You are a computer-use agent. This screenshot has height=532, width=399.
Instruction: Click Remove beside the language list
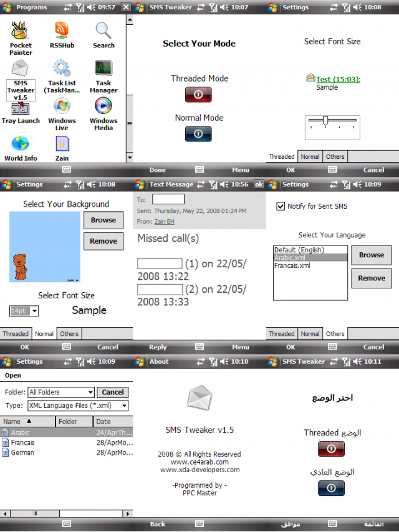pyautogui.click(x=372, y=278)
